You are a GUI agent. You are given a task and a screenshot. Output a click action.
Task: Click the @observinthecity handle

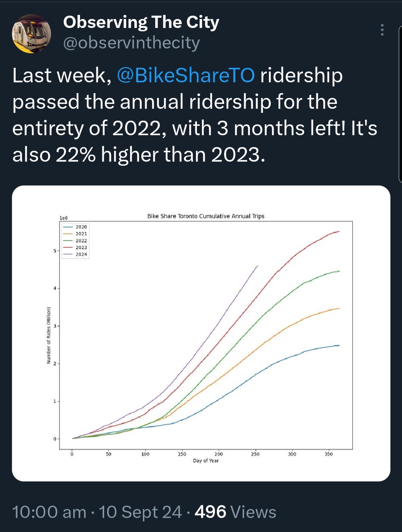coord(131,43)
